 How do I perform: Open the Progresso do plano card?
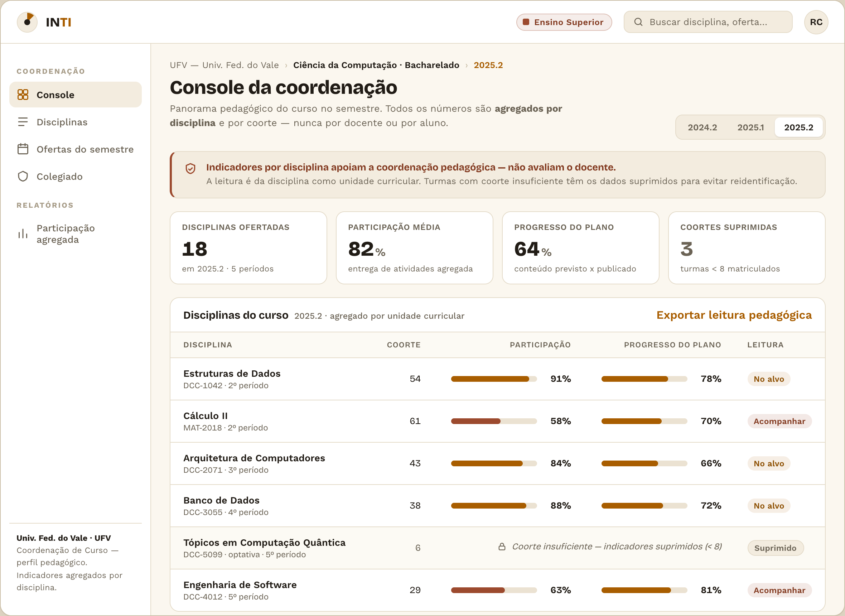point(580,248)
